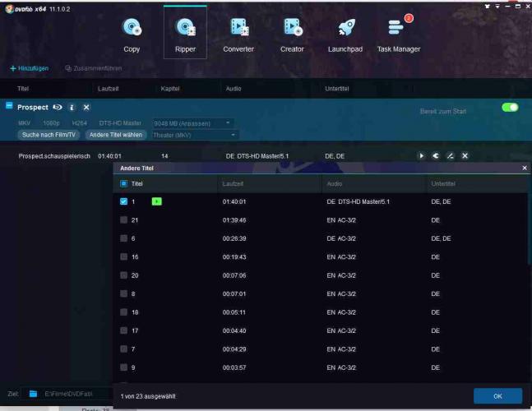Screen dimensions: 532x411
Task: Click DE DTS-HD Master/5.1 audio in title 1 row
Action: [359, 201]
